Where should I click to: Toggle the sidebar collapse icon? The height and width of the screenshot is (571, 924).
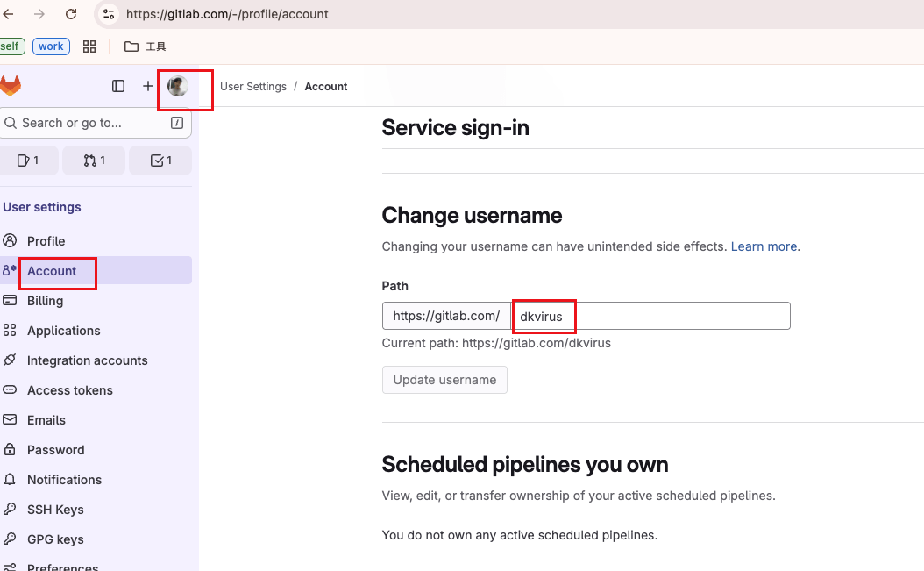click(118, 86)
